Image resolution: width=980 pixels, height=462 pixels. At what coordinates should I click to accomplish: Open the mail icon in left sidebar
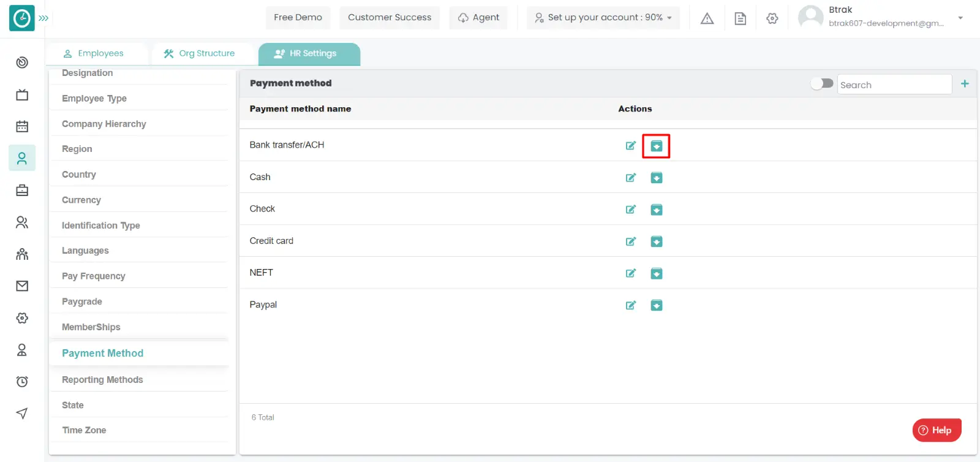pyautogui.click(x=22, y=286)
